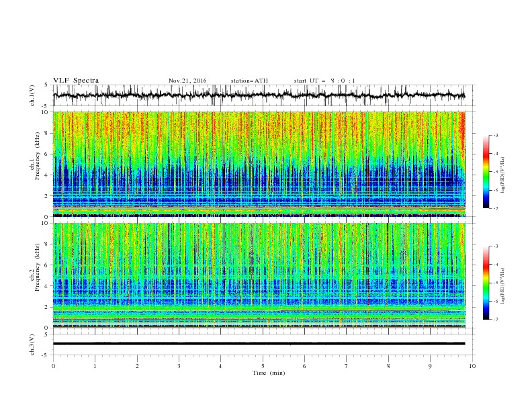The width and height of the screenshot is (532, 411).
Task: Click the "-7" label on ch.2 color bar
Action: [x=496, y=320]
